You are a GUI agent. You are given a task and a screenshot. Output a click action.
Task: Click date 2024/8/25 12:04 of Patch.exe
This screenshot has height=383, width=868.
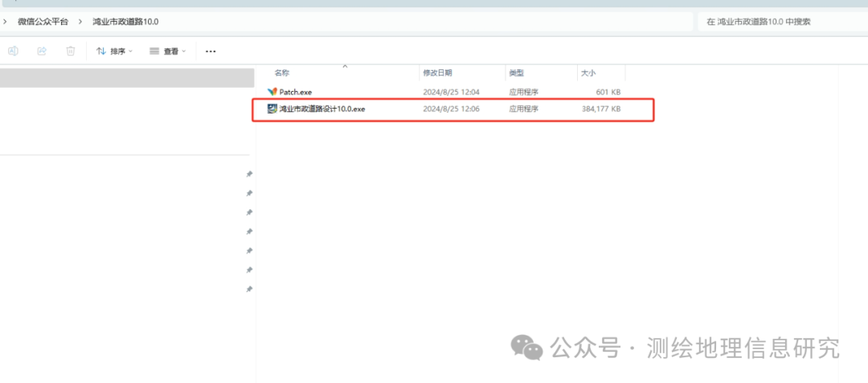pyautogui.click(x=451, y=92)
